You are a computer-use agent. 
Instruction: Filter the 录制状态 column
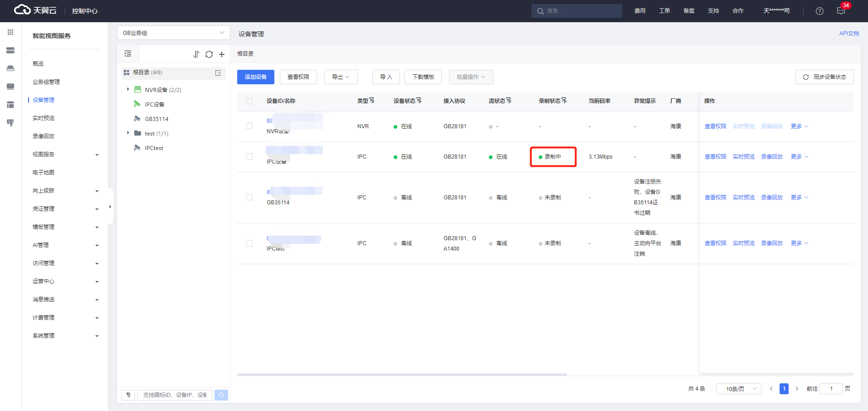coord(564,101)
